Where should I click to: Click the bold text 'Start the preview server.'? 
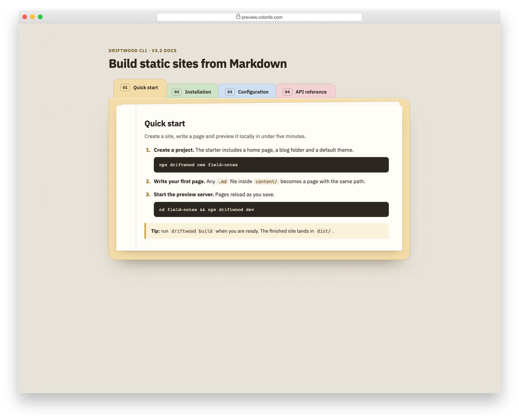[184, 194]
